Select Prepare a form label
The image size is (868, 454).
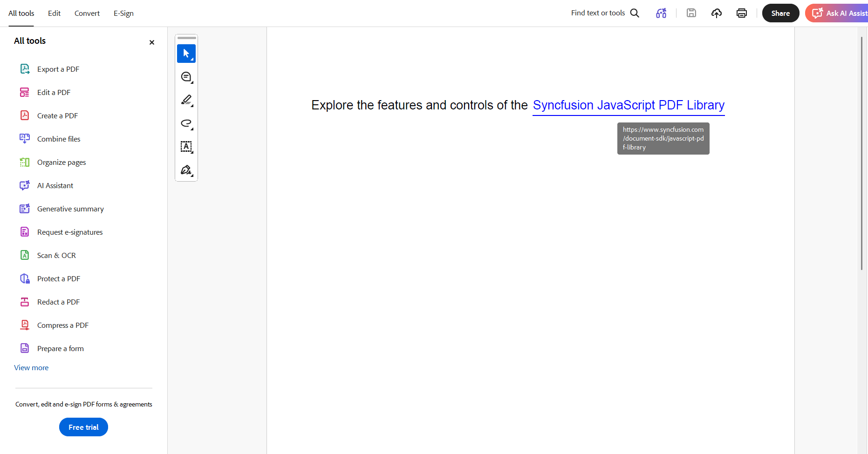(x=61, y=349)
